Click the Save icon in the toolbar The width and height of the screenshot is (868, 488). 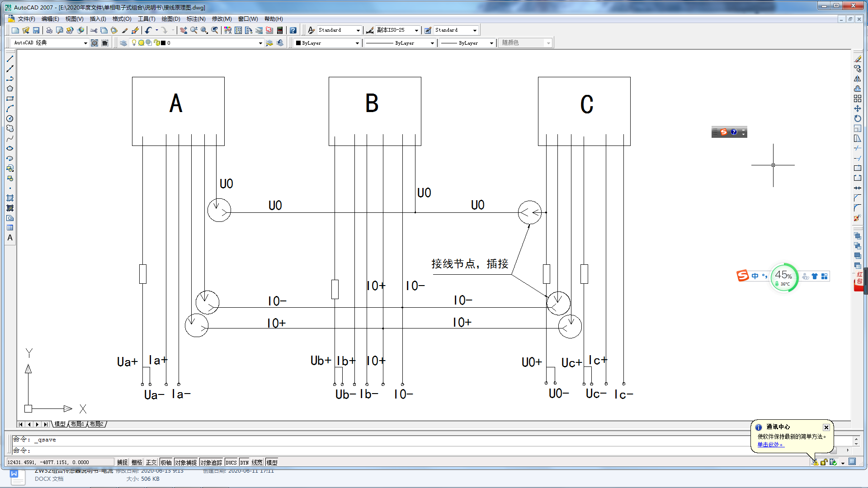click(x=36, y=30)
